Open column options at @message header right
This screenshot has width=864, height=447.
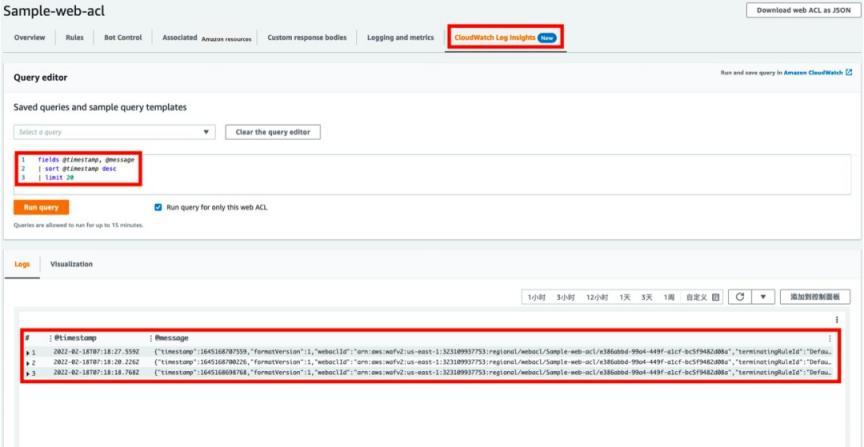[x=830, y=338]
